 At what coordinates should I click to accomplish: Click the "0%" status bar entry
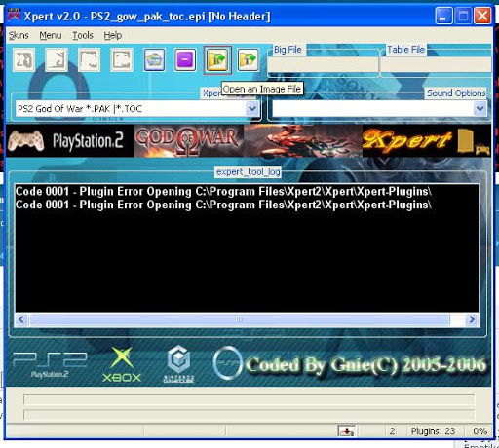[480, 431]
